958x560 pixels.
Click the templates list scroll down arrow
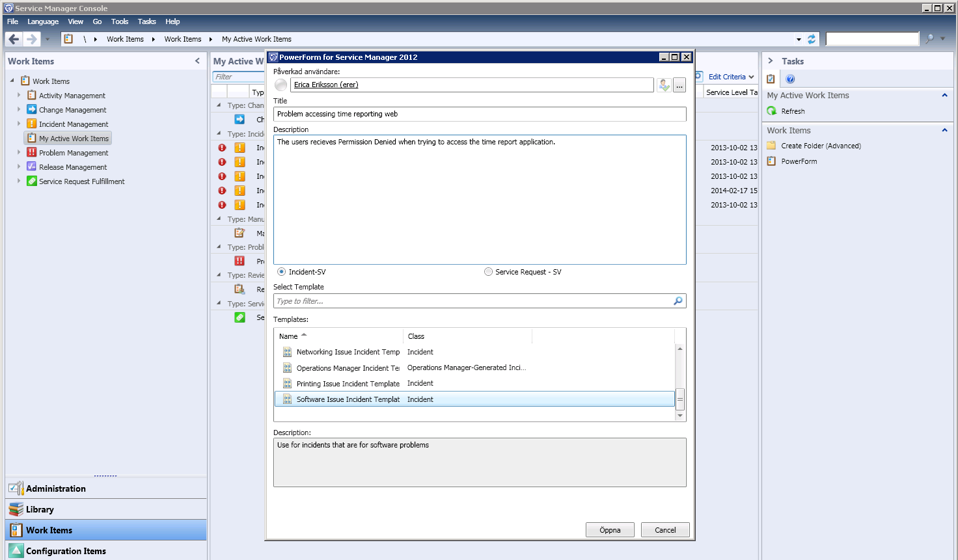(680, 416)
